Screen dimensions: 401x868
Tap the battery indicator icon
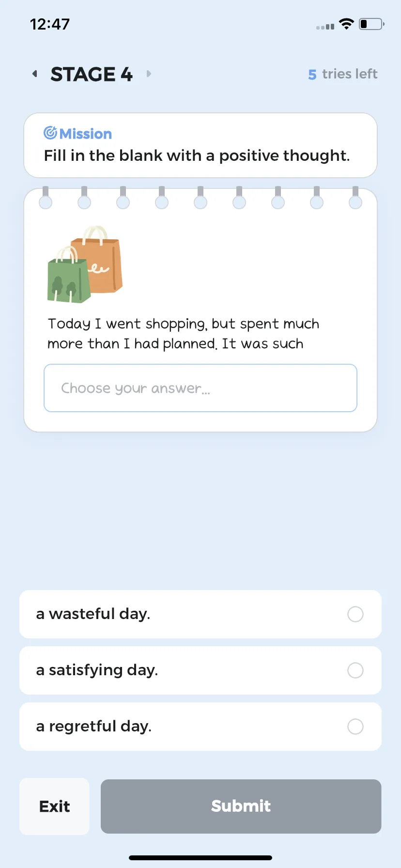[x=371, y=24]
